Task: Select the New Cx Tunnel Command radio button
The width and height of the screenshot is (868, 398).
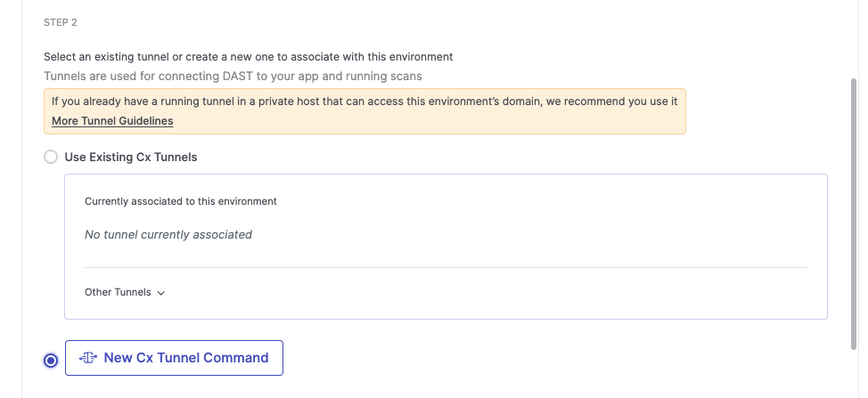Action: coord(51,360)
